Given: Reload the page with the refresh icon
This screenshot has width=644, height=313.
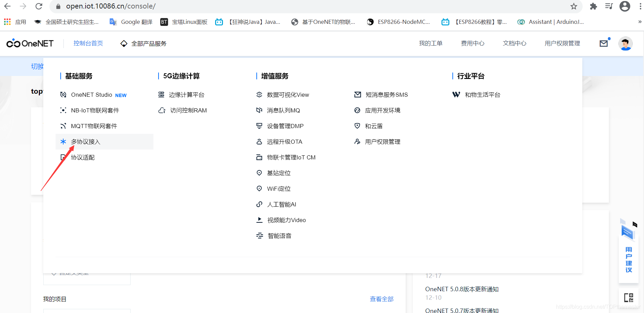Looking at the screenshot, I should [39, 6].
